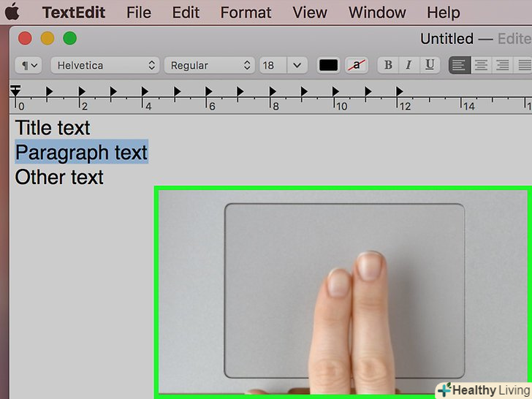This screenshot has width=532, height=399.
Task: Open the text background color button
Action: tap(357, 65)
